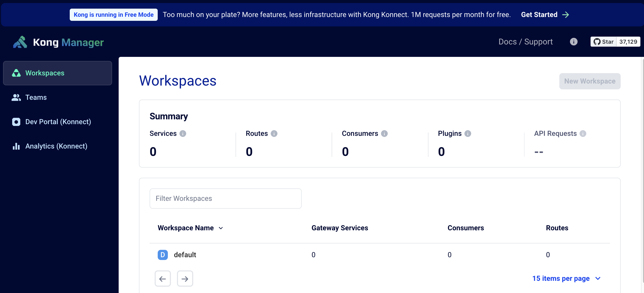Click the info icon next to Docs / Support

(x=574, y=42)
